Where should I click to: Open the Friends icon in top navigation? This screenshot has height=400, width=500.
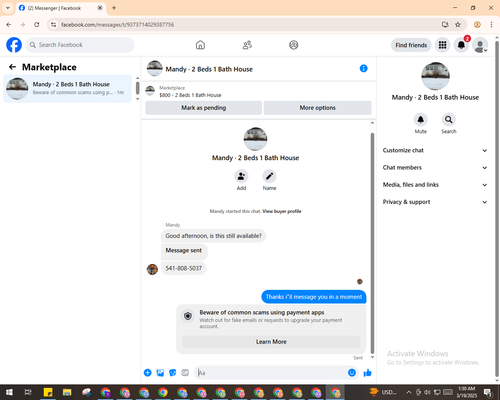(247, 45)
